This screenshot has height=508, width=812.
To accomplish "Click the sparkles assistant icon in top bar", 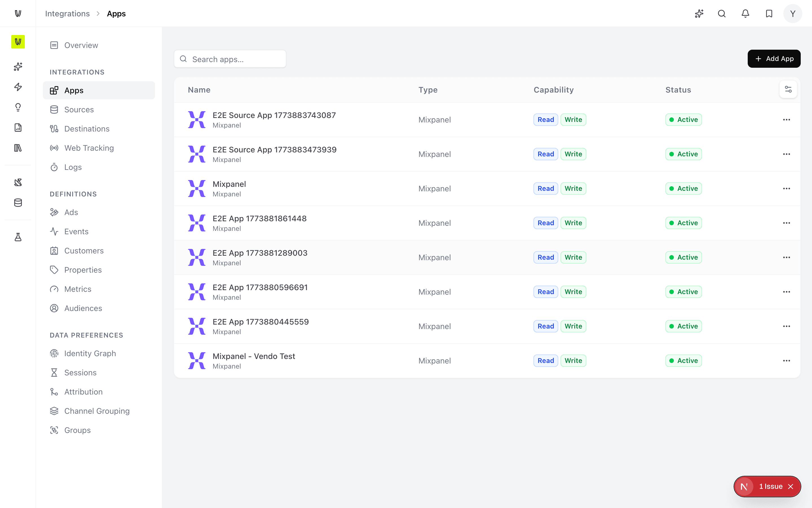I will click(x=699, y=14).
